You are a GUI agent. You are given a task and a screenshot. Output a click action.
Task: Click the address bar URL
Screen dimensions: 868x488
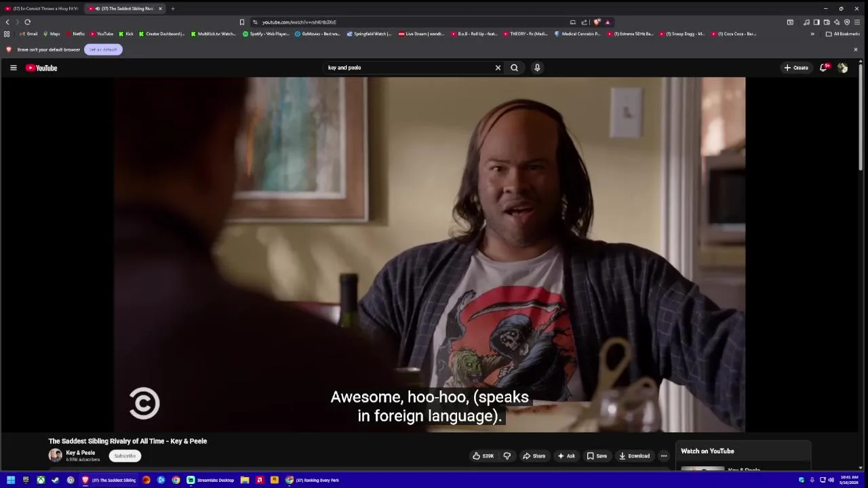299,22
